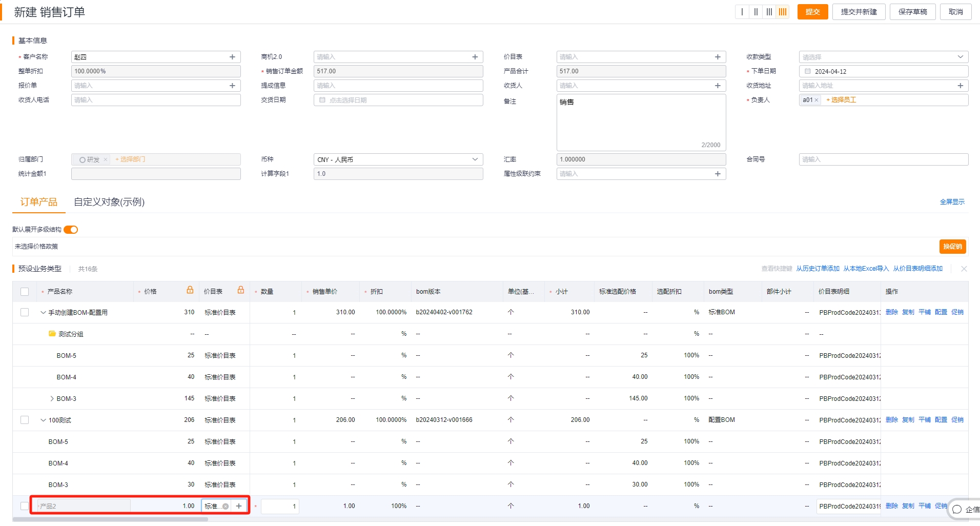Open the calendar icon in 交货日期
This screenshot has height=526, width=980.
click(322, 100)
